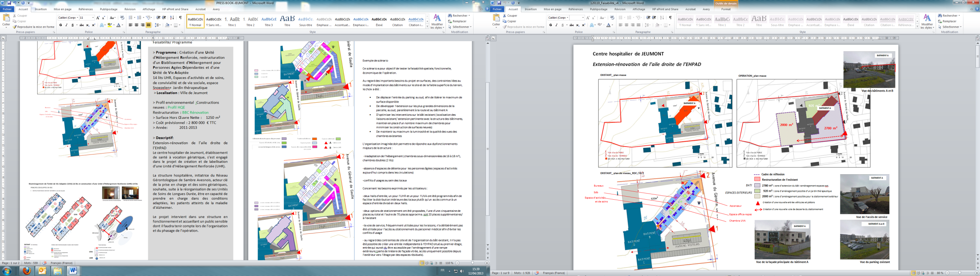Increase font size in PRESS BOOK window
The image size is (980, 276).
(x=98, y=18)
